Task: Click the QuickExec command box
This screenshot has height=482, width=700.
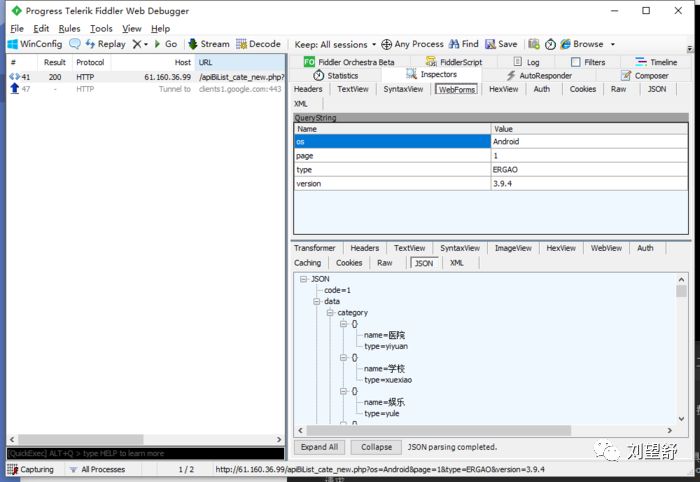Action: click(x=146, y=453)
